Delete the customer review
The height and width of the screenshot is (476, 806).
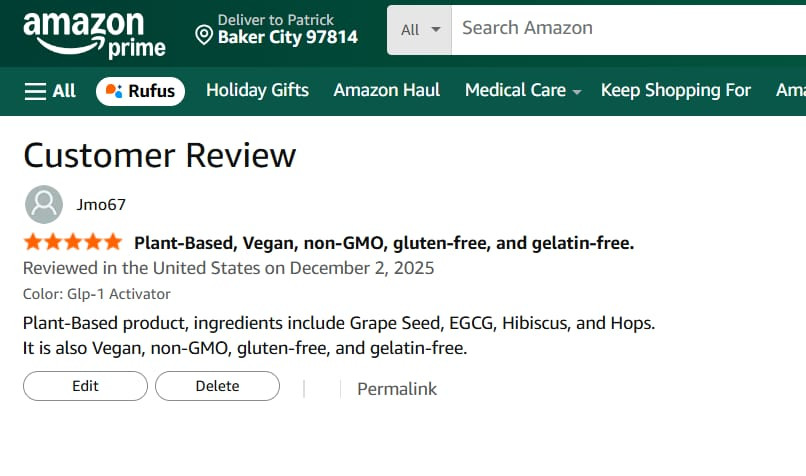pos(217,386)
